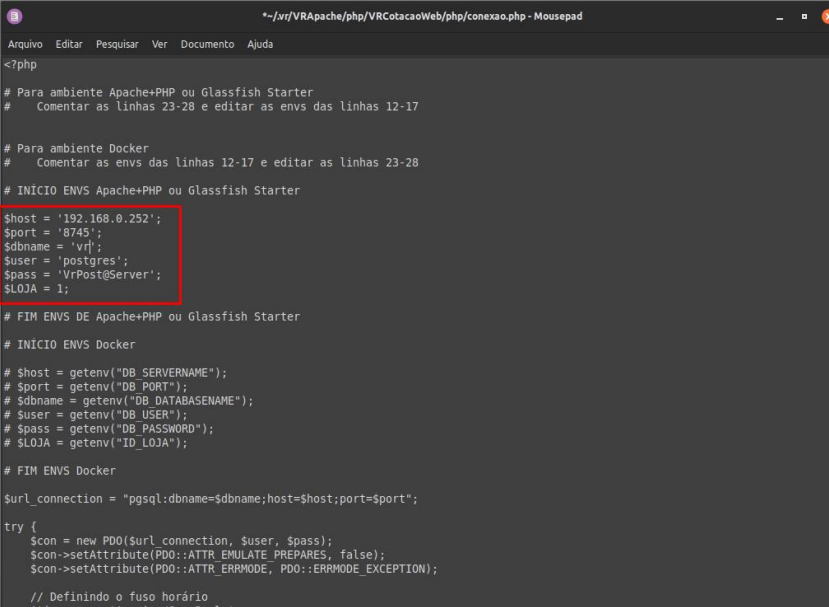Click the Mousepad app icon in title bar
Image resolution: width=829 pixels, height=607 pixels.
pyautogui.click(x=14, y=16)
